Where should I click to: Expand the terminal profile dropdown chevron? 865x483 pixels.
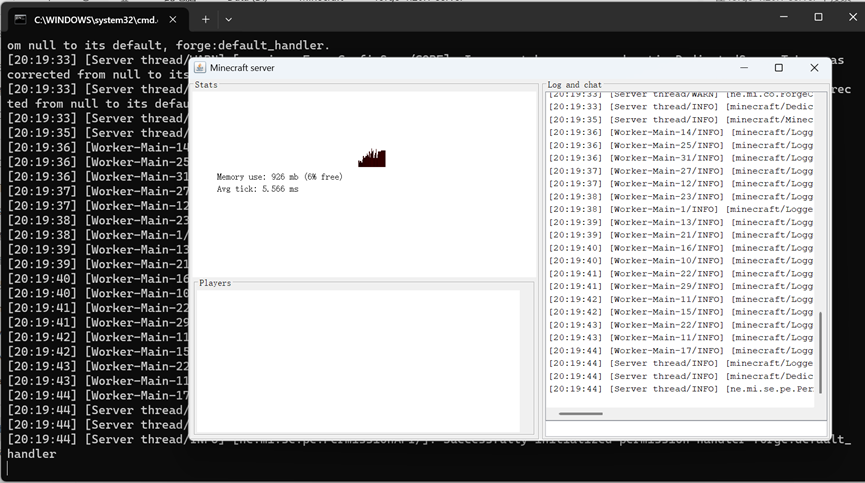[x=228, y=19]
